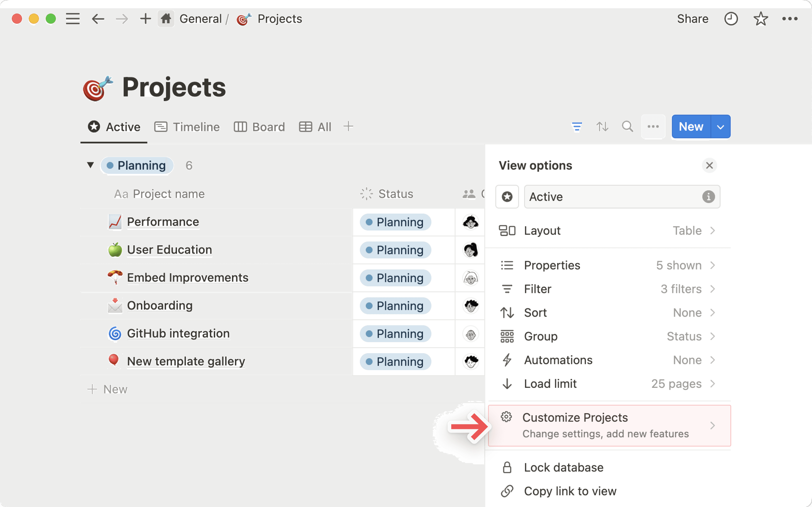Image resolution: width=812 pixels, height=507 pixels.
Task: Click Copy link to view
Action: (x=570, y=491)
